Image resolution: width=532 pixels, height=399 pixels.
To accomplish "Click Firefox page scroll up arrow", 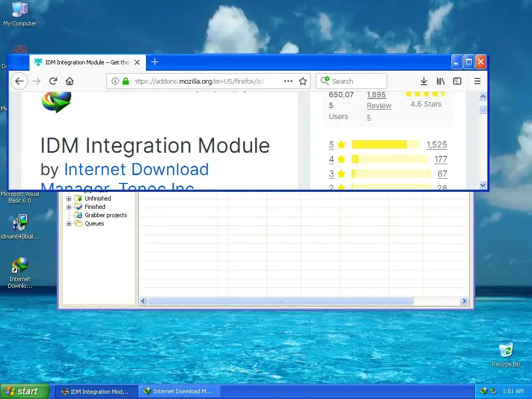I will [x=483, y=97].
